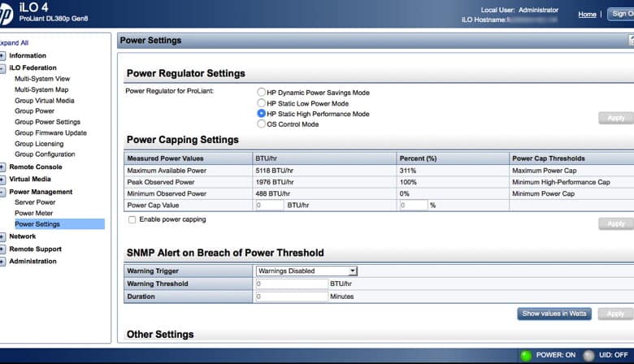634x364 pixels.
Task: Expand the Administration tree node
Action: pos(2,262)
